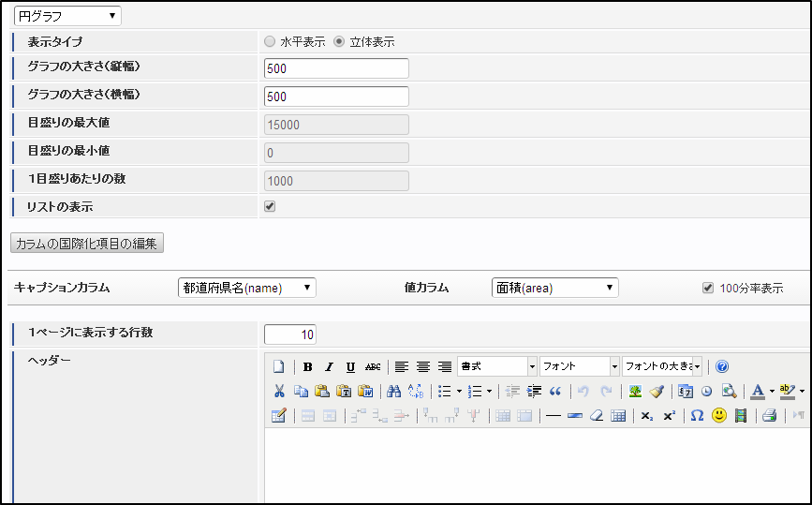The image size is (812, 505).
Task: Click the remove formatting eraser icon
Action: (597, 415)
